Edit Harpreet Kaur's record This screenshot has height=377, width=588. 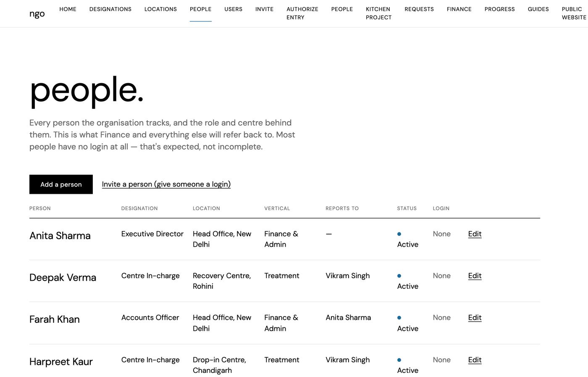coord(475,360)
